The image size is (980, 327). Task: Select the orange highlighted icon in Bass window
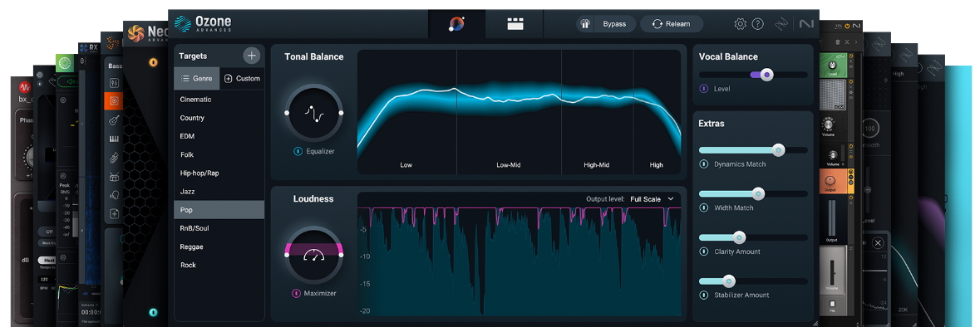[x=114, y=100]
